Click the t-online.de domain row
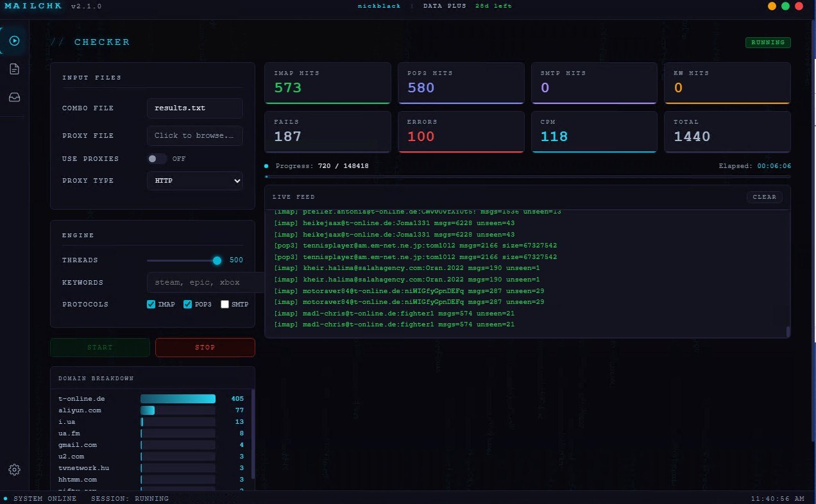 tap(151, 399)
